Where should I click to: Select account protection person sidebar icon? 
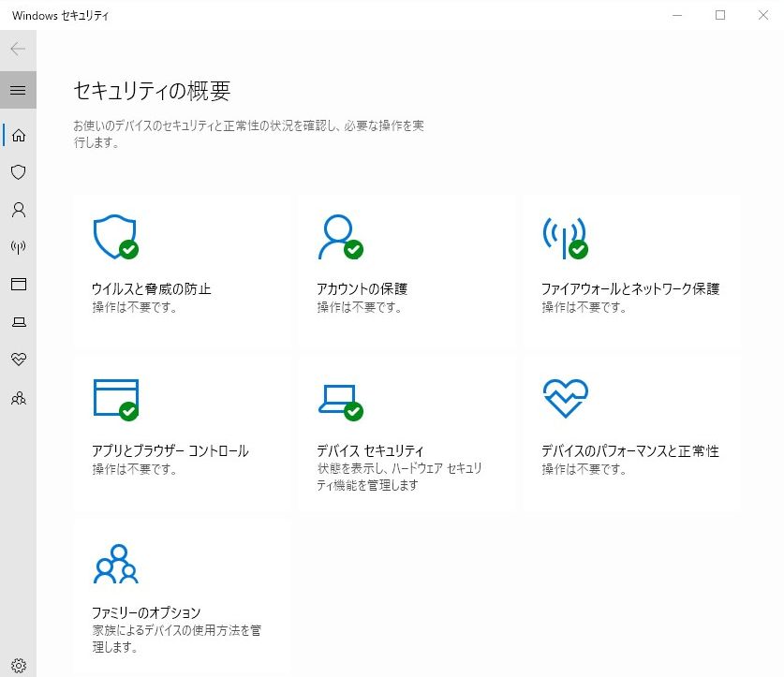(18, 210)
